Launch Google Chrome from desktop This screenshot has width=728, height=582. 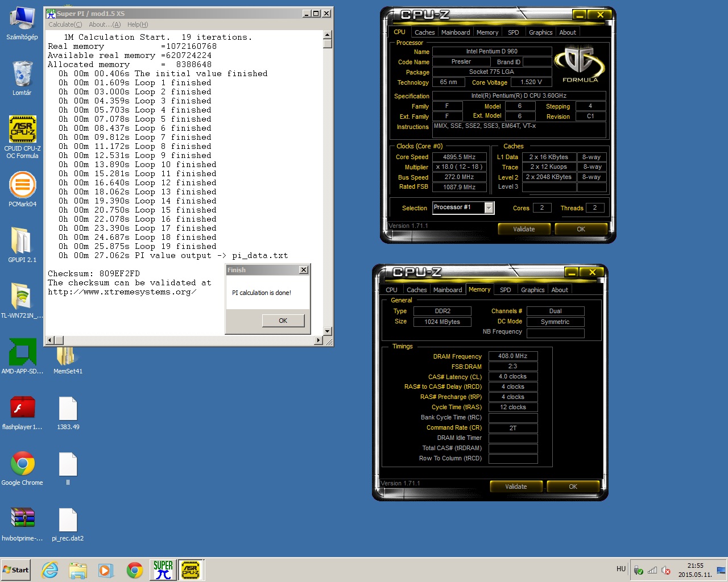[x=22, y=468]
